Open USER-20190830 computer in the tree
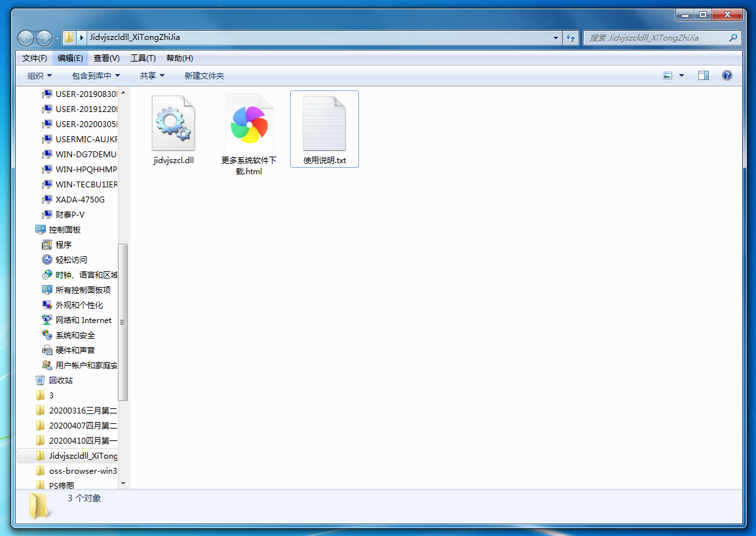 coord(79,94)
